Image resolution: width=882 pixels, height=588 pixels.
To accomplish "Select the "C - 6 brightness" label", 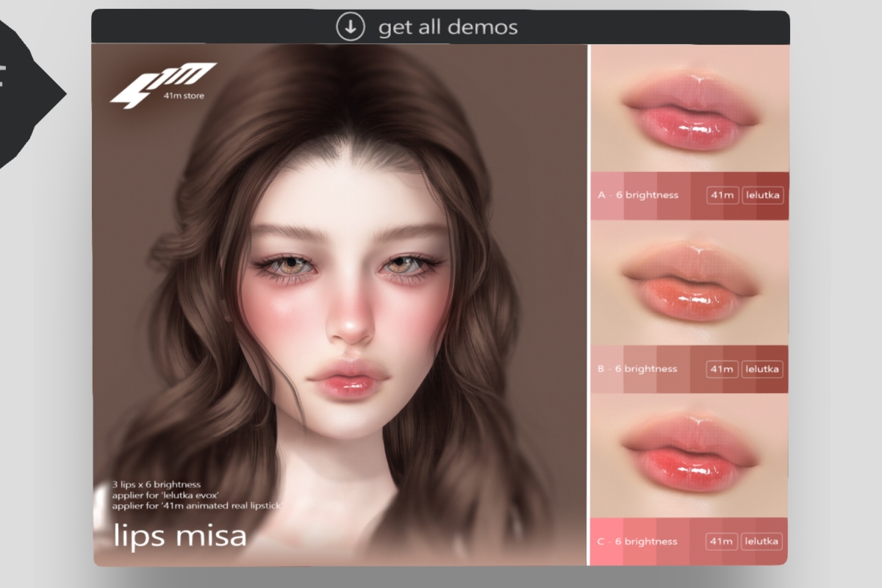I will pos(638,542).
